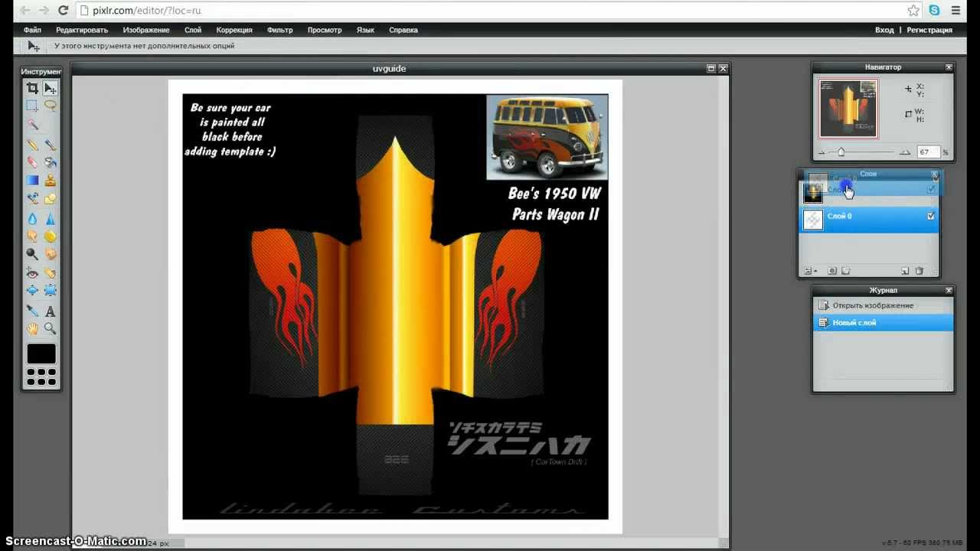Select the rectangular Marquee tool

pyautogui.click(x=32, y=106)
